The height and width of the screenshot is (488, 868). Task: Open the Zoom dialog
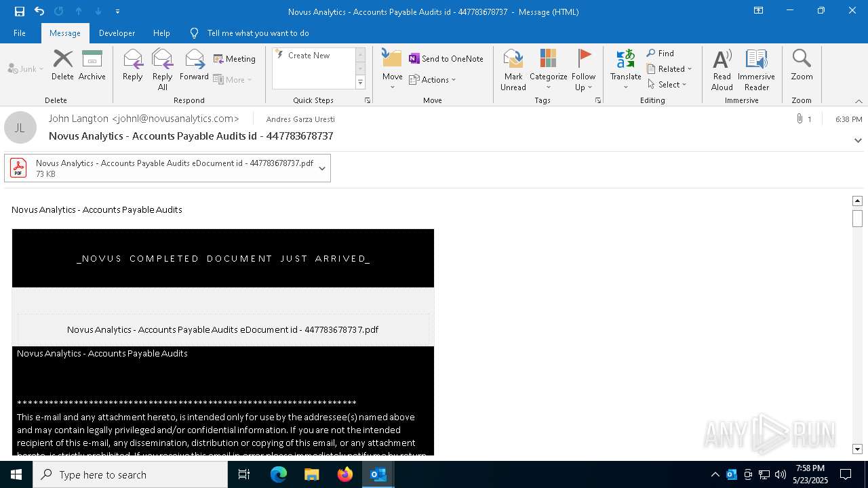point(802,66)
